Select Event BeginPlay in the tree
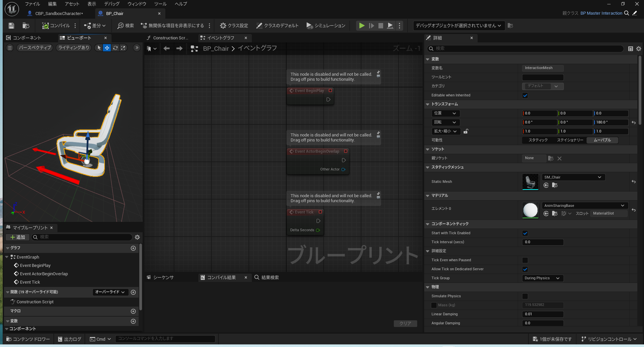Screen dimensions: 644x347 [35, 266]
